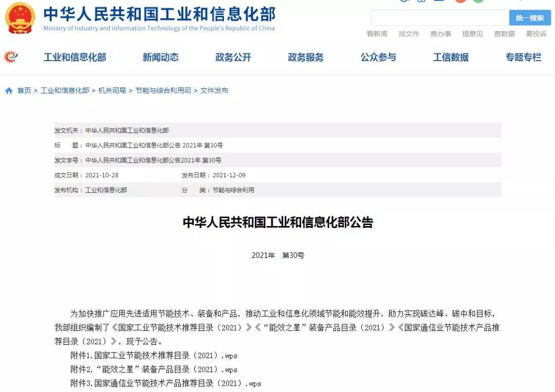Viewport: 555px width, 392px height.
Task: Open 节能与综合利用司 breadcrumb link
Action: click(163, 90)
